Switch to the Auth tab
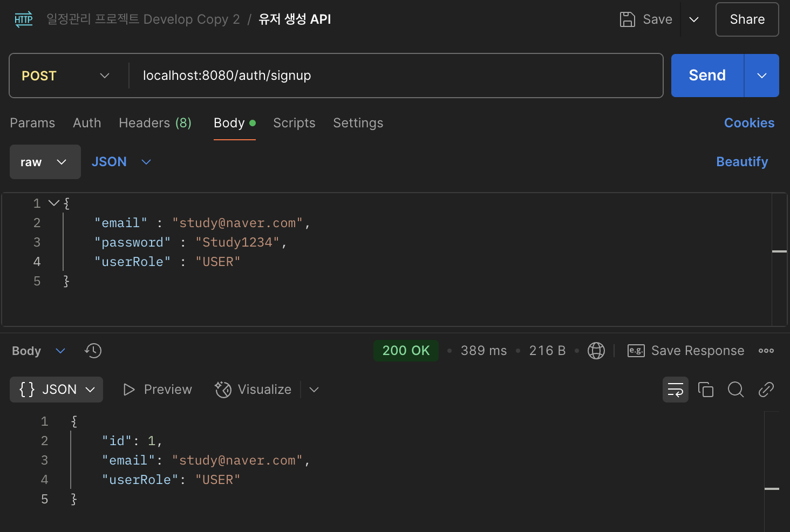 (x=87, y=123)
